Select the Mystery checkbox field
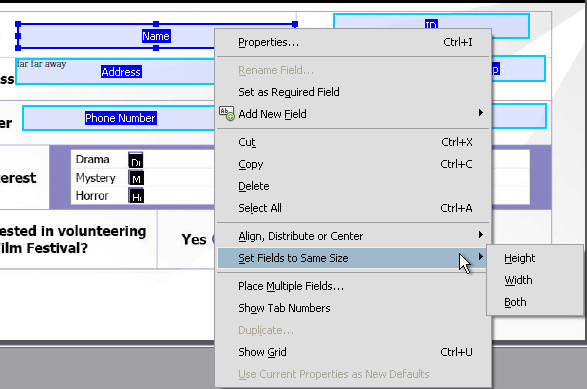 (x=136, y=178)
